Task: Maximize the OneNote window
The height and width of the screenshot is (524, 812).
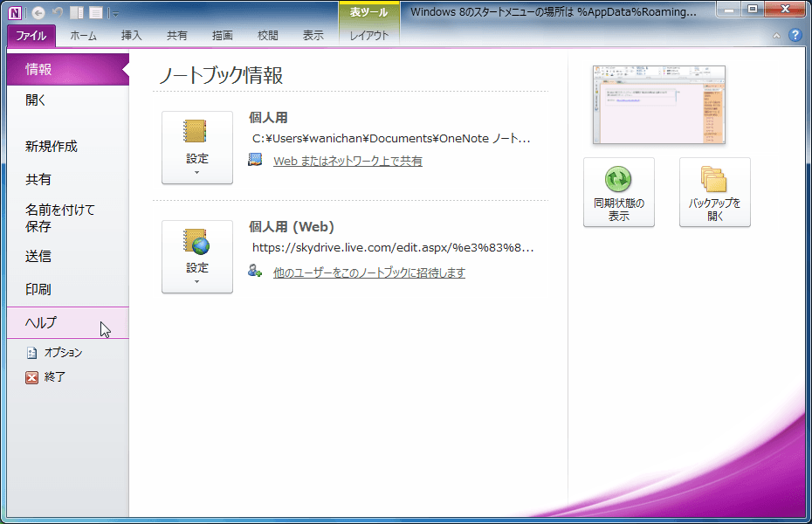Action: click(753, 10)
